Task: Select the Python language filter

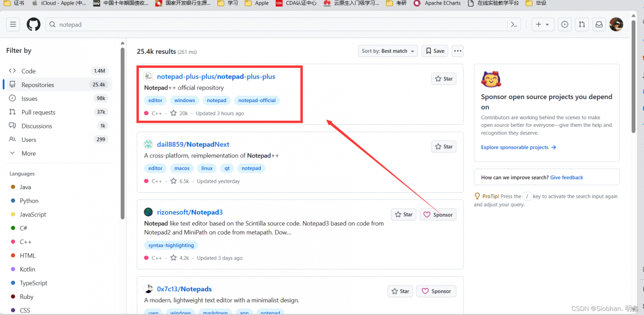Action: [29, 200]
